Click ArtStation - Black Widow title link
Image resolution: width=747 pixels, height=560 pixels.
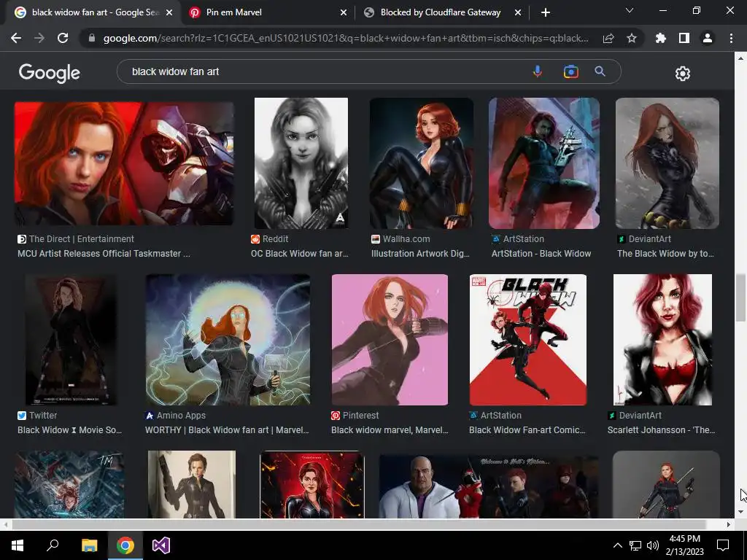tap(541, 254)
